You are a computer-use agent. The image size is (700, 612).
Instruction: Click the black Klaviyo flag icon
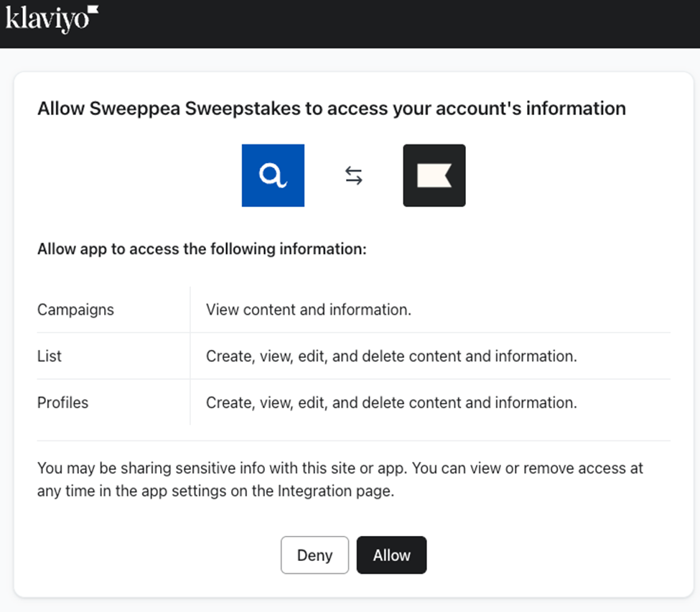click(x=434, y=175)
